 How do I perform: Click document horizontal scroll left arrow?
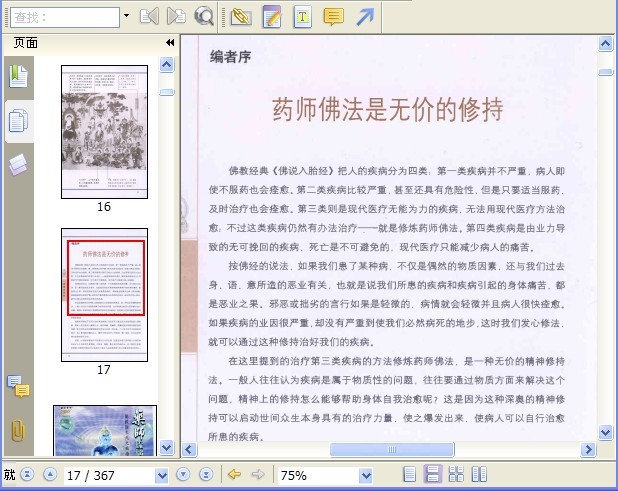pyautogui.click(x=189, y=449)
